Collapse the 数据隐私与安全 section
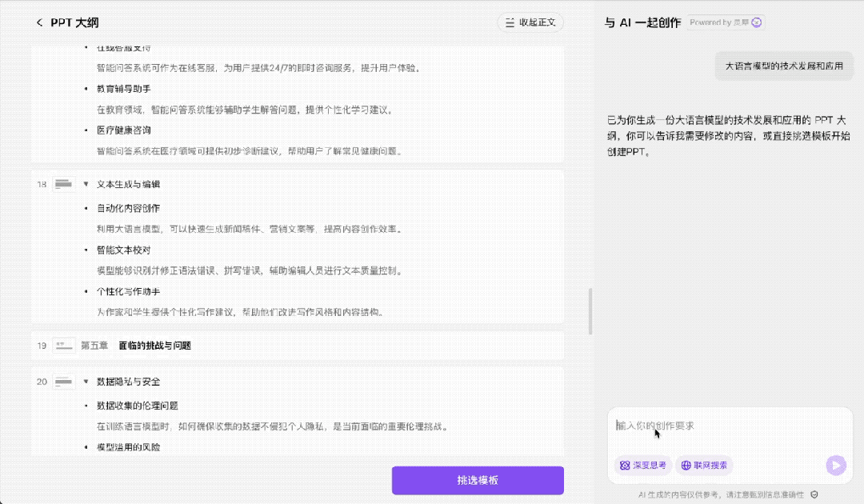 (86, 381)
